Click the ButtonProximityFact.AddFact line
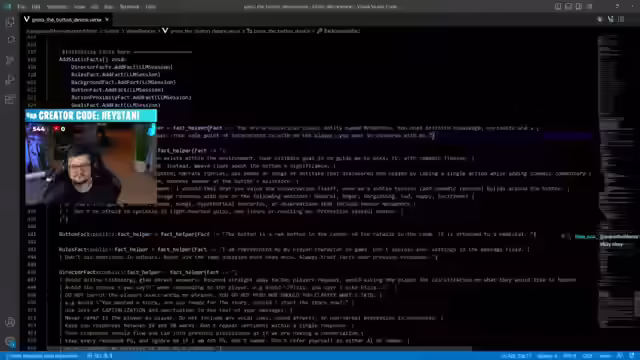 click(x=131, y=98)
